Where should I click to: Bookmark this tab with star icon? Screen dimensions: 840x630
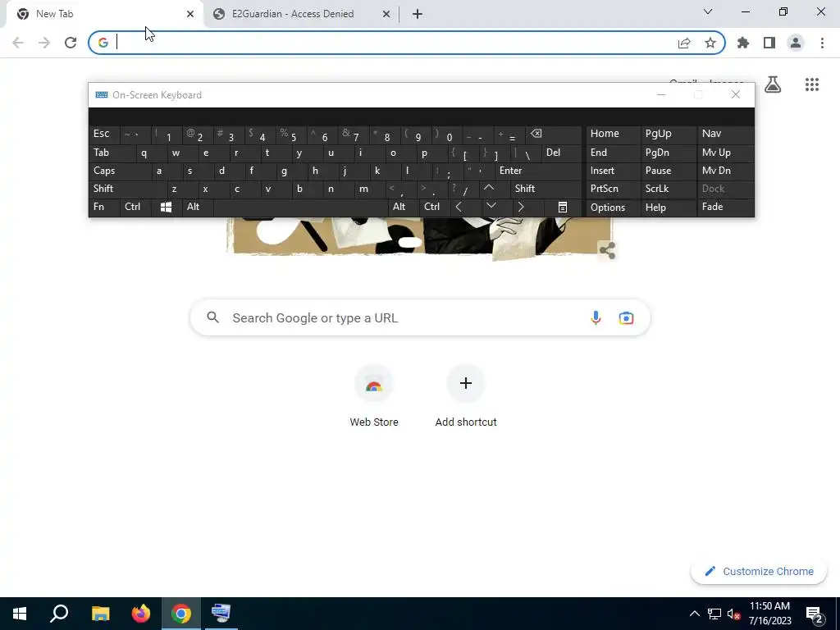click(x=710, y=43)
